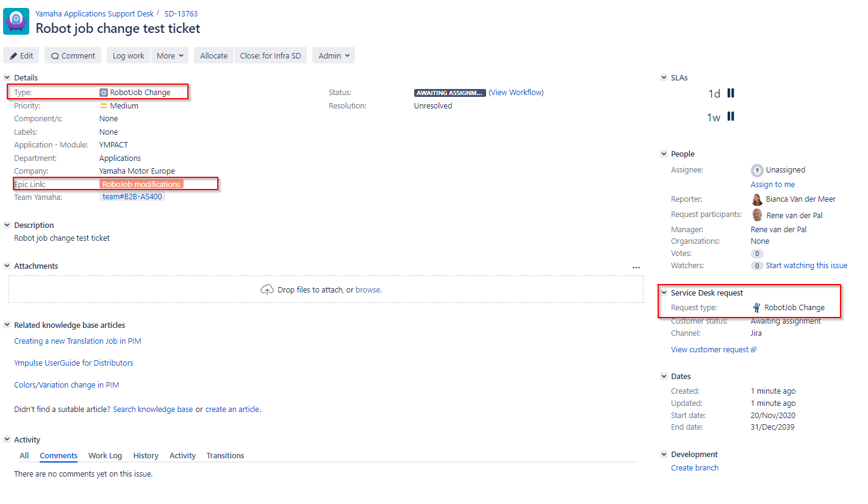The height and width of the screenshot is (504, 868).
Task: Open the attachments options ellipsis menu
Action: click(636, 267)
